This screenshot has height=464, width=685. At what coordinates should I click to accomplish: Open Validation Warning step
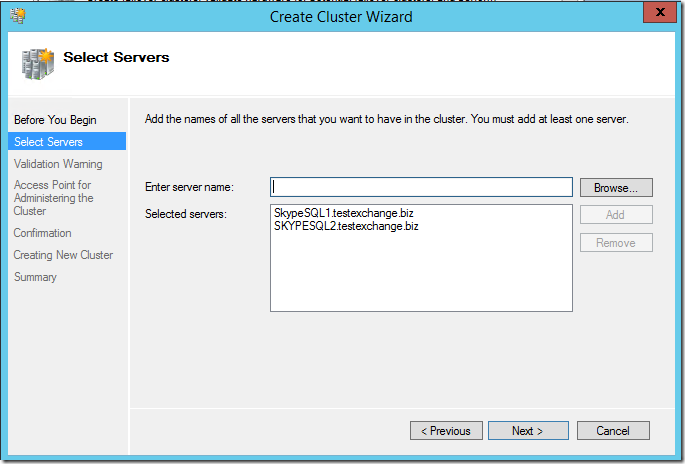(58, 164)
